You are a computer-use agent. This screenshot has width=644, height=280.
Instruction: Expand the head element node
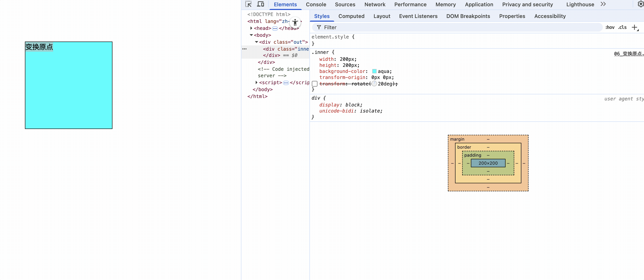click(251, 28)
